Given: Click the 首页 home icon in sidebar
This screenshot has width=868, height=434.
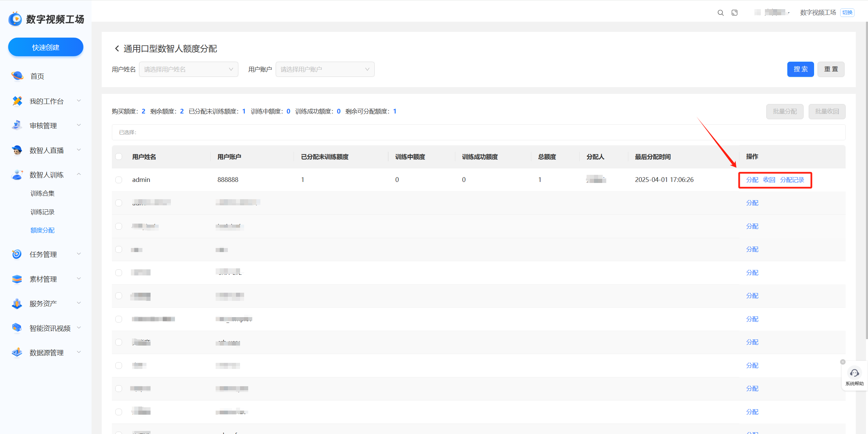Looking at the screenshot, I should [x=17, y=76].
